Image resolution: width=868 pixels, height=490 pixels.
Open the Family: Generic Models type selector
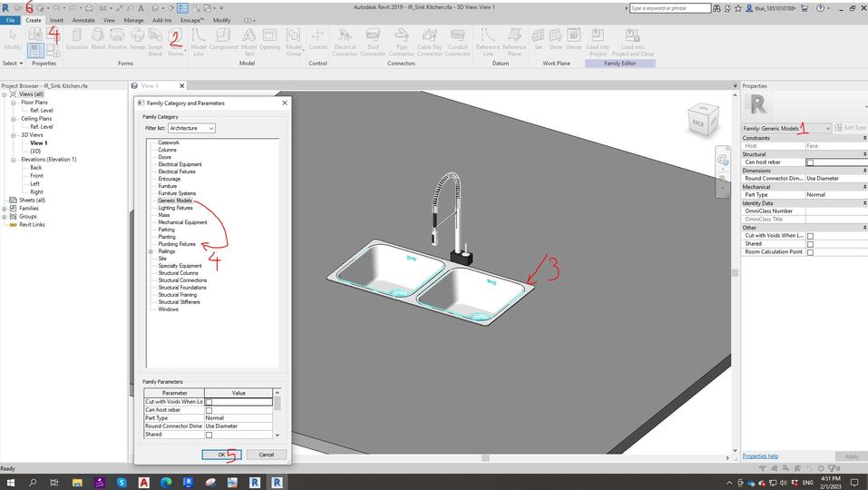(x=785, y=129)
